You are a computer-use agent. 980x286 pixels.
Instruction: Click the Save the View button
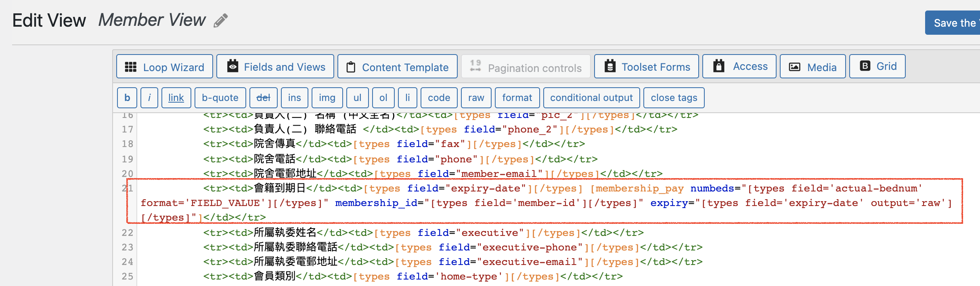(953, 23)
